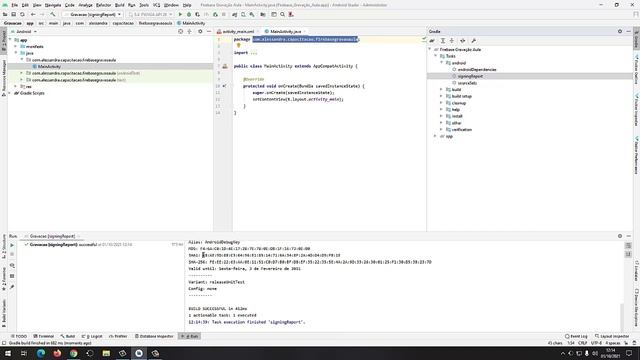Open the Windows Start menu
Image resolution: width=640 pixels, height=360 pixels.
point(8,353)
